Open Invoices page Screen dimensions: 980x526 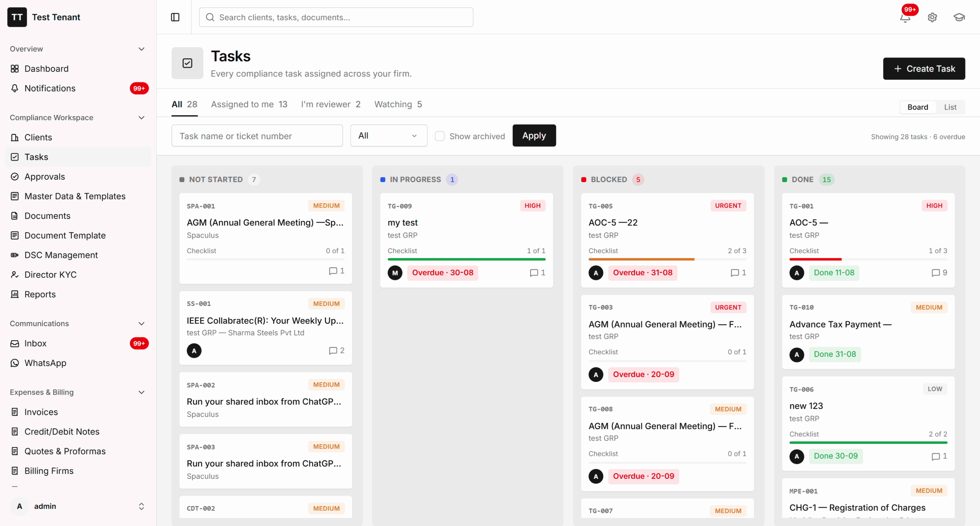tap(78, 412)
